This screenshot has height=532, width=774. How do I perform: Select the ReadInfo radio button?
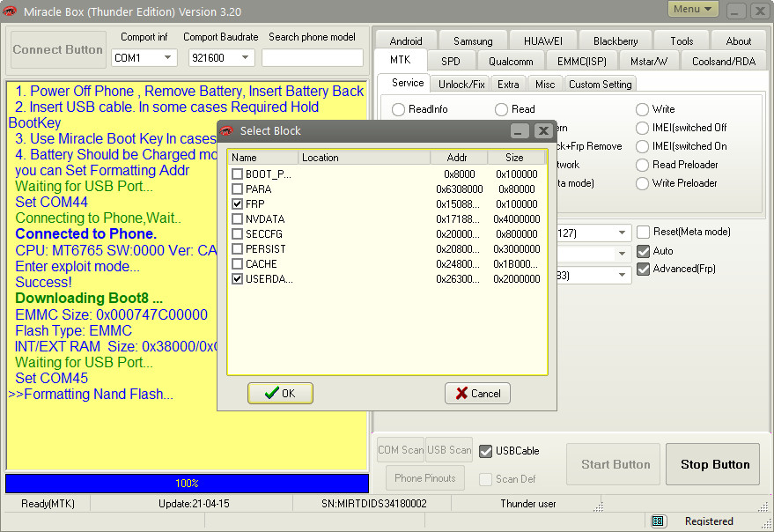point(398,109)
